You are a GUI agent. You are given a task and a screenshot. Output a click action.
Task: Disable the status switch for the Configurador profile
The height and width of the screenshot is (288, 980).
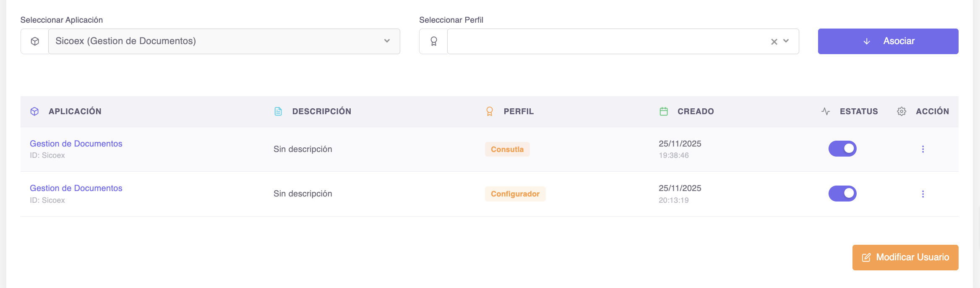[842, 194]
